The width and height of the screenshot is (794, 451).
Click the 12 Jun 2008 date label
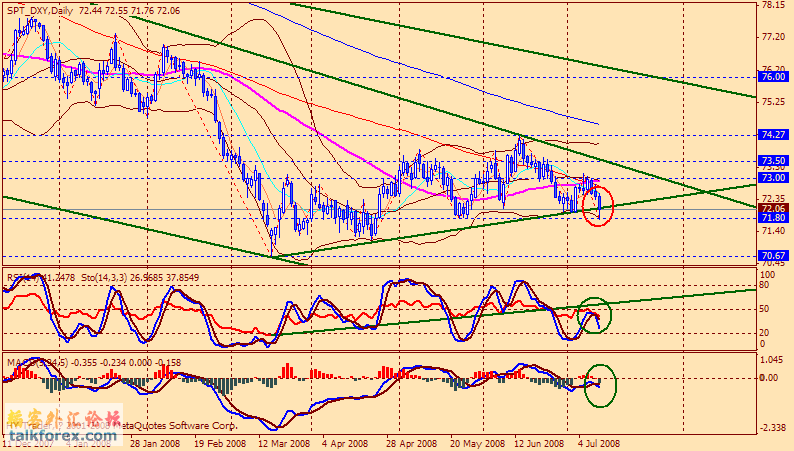539,443
